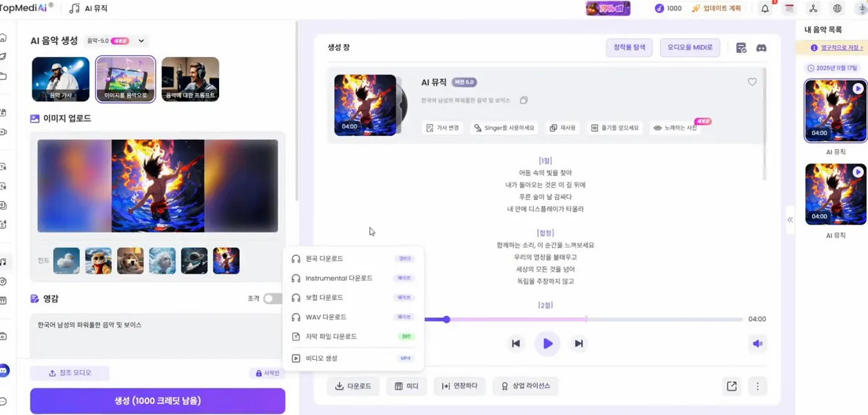Screen dimensions: 868x415
Task: Choose the dog hint thumbnail
Action: (130, 261)
